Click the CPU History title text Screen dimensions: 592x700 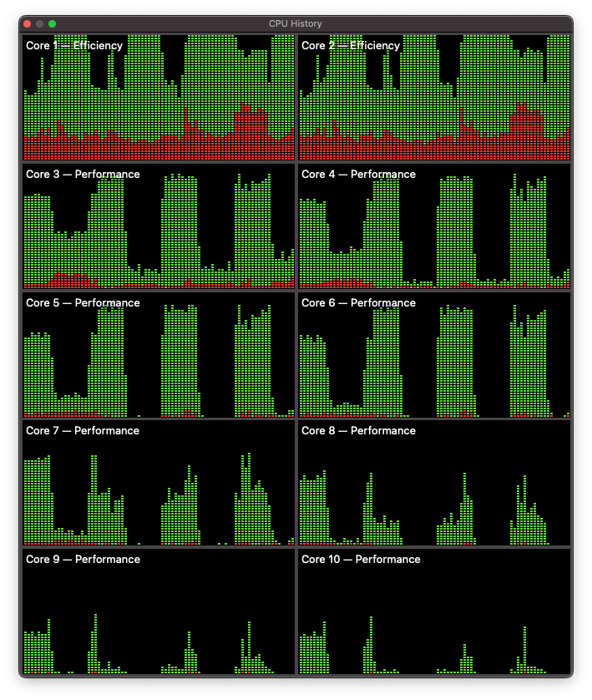pos(295,23)
